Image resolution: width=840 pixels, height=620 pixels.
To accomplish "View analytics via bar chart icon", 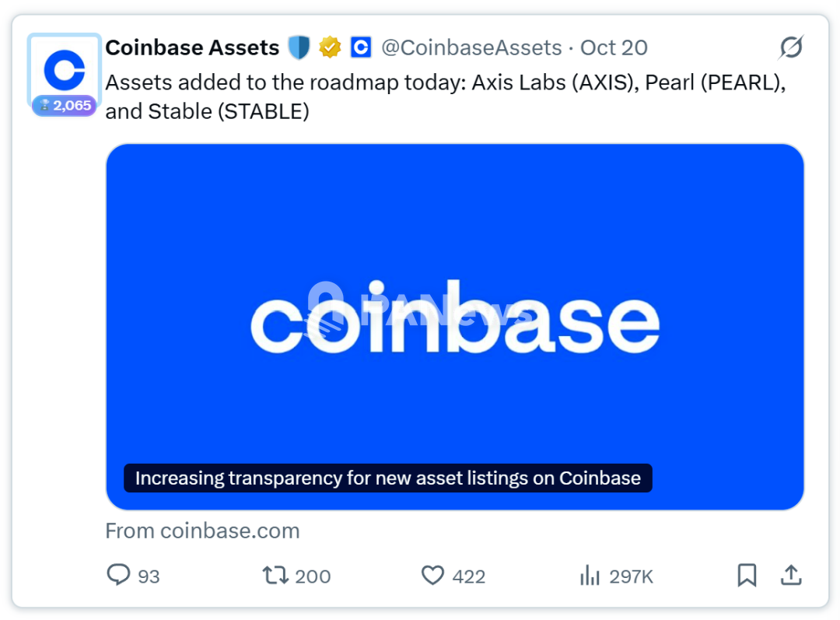I will pos(590,576).
